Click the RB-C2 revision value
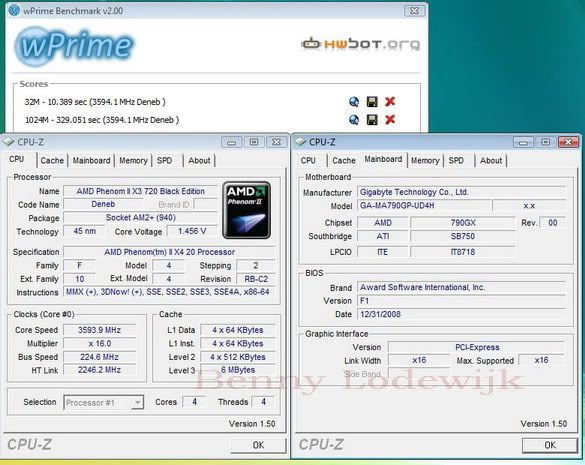Screen dimensions: 585x465 coord(256,279)
